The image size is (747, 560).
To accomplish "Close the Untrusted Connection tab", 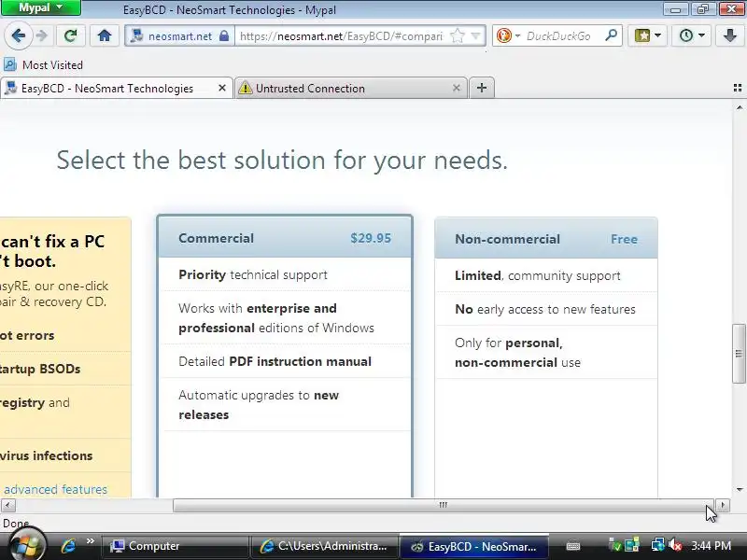I will (457, 88).
